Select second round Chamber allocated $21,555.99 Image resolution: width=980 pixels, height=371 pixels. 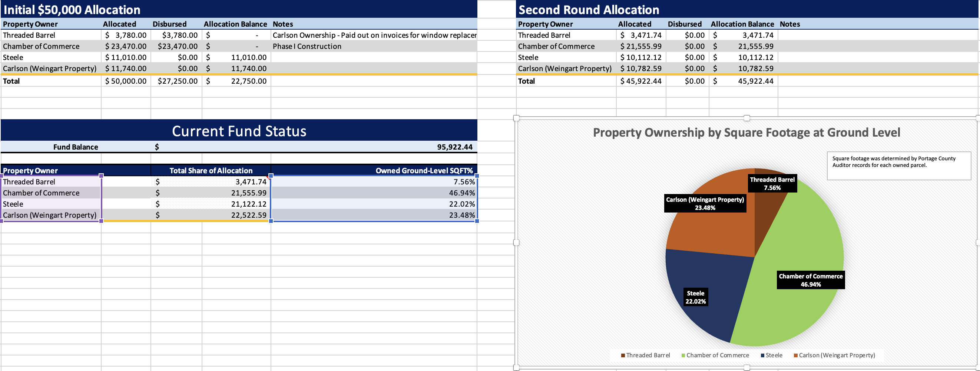click(641, 46)
